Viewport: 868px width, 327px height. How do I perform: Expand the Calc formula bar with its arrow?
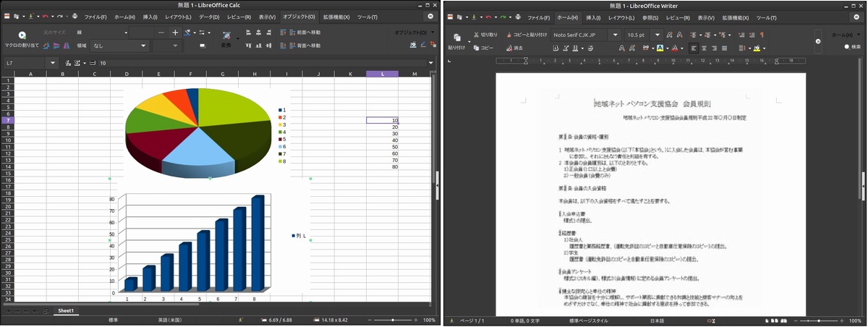(x=433, y=63)
